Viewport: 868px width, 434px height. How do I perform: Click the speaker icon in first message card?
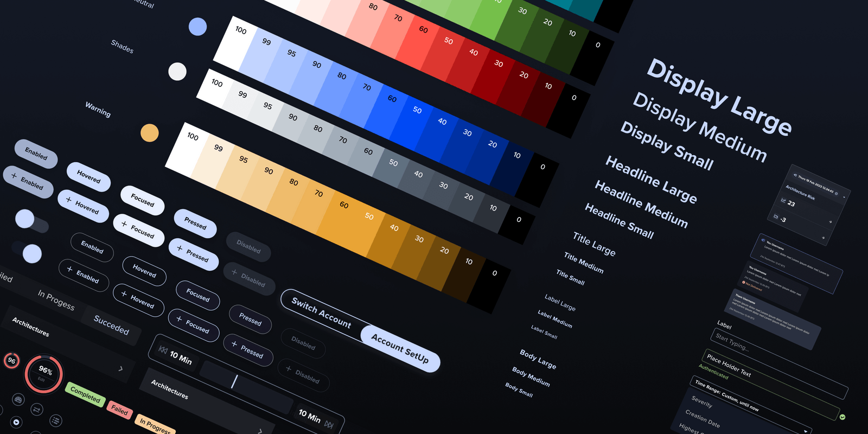tap(763, 240)
